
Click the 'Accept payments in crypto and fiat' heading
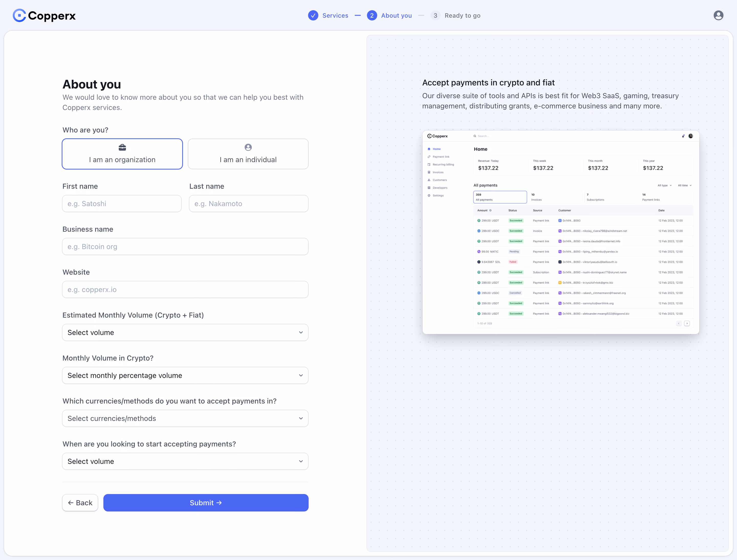(488, 83)
